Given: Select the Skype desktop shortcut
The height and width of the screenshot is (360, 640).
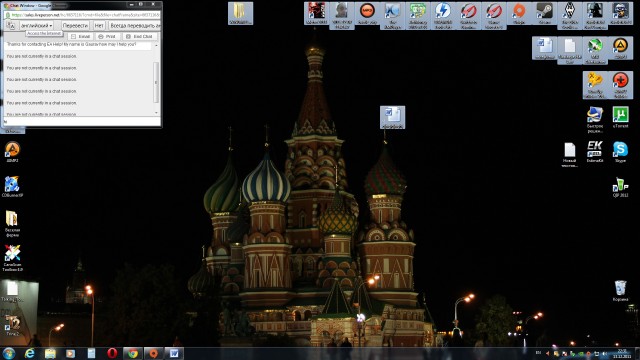Looking at the screenshot, I should pyautogui.click(x=620, y=152).
